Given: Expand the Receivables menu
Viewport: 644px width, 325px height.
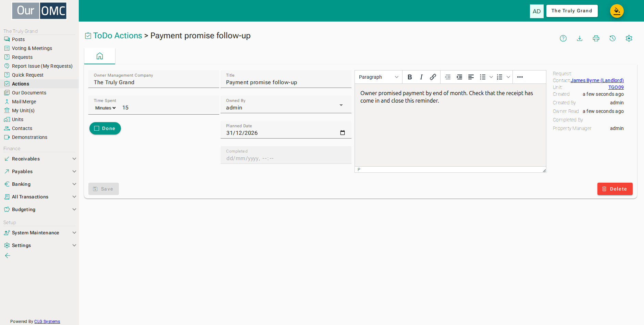Looking at the screenshot, I should 39,159.
